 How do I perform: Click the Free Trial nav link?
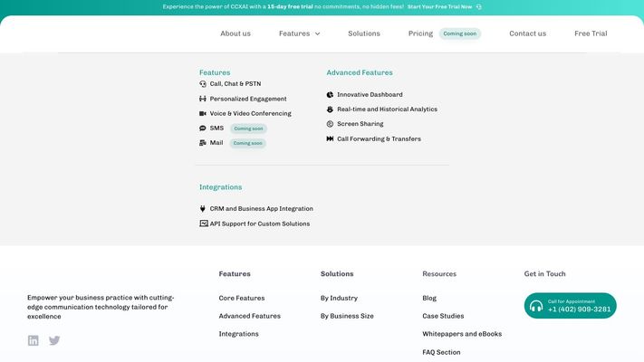coord(591,33)
